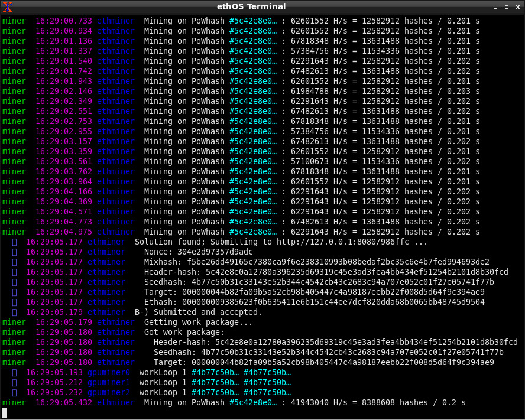Click the timestamp 16:29:05.432
The width and height of the screenshot is (525, 420).
pyautogui.click(x=64, y=403)
